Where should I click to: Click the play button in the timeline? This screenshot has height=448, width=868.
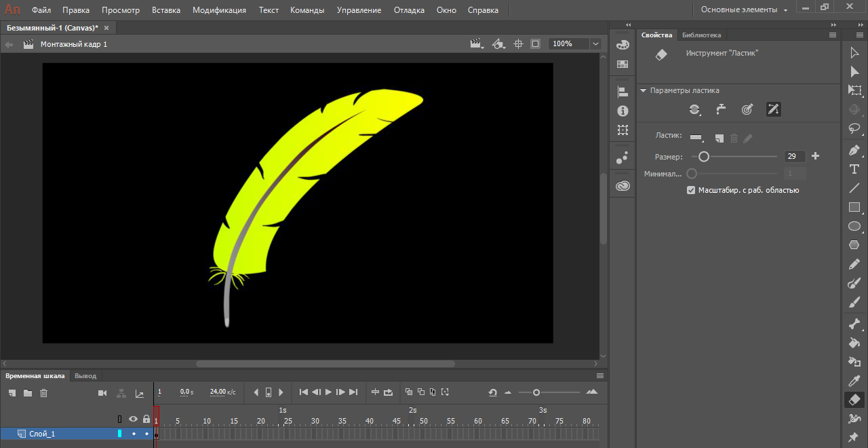click(x=328, y=392)
